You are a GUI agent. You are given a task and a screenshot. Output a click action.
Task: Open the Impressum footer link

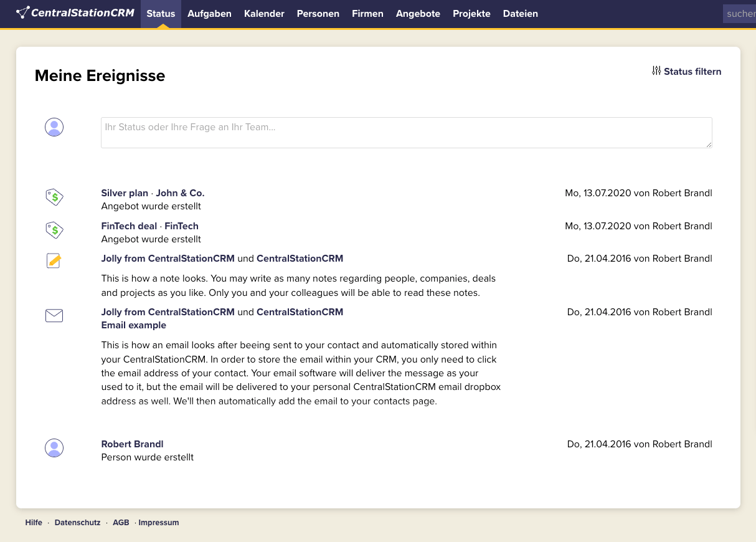point(159,523)
